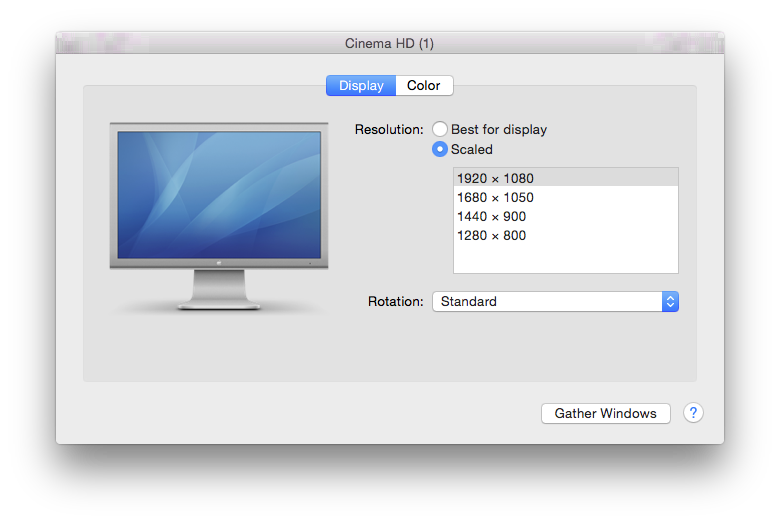This screenshot has height=524, width=780.
Task: Choose 1440 × 900 resolution
Action: click(x=566, y=216)
